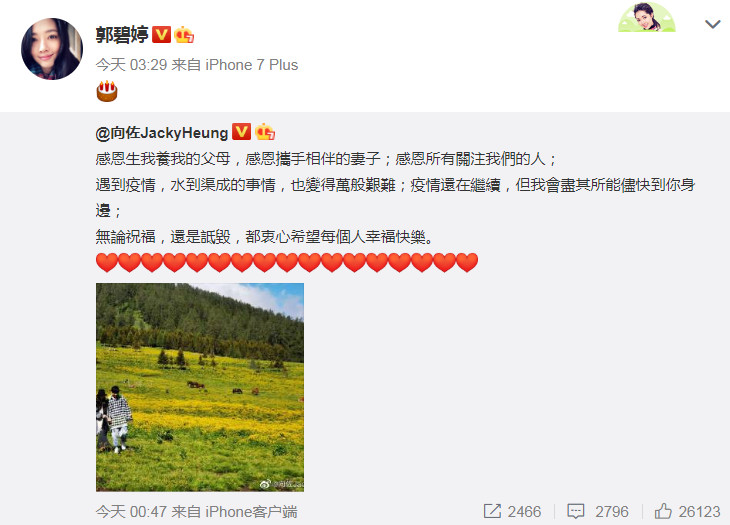
Task: Click the card decoration image beside the chevron
Action: pyautogui.click(x=647, y=17)
